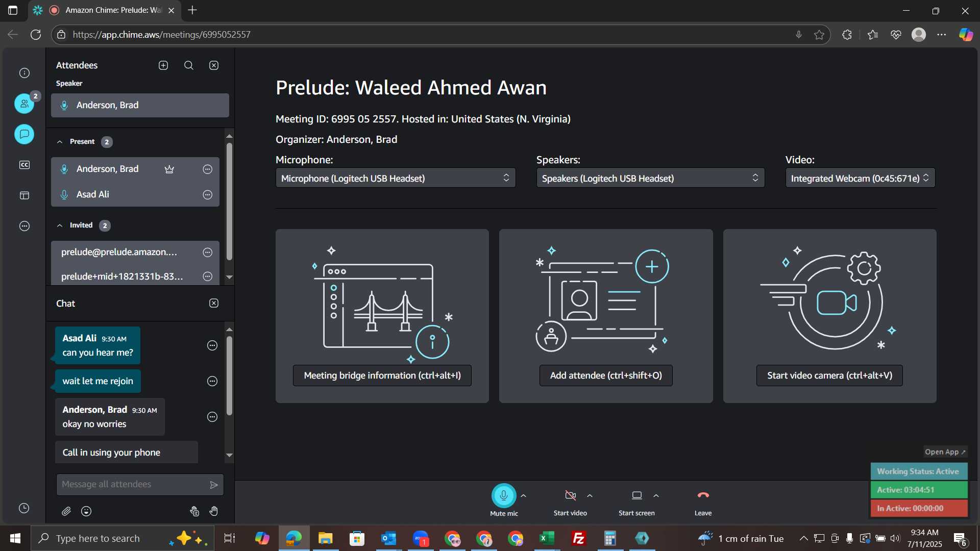Click the chat scrollbar down arrow

point(229,455)
